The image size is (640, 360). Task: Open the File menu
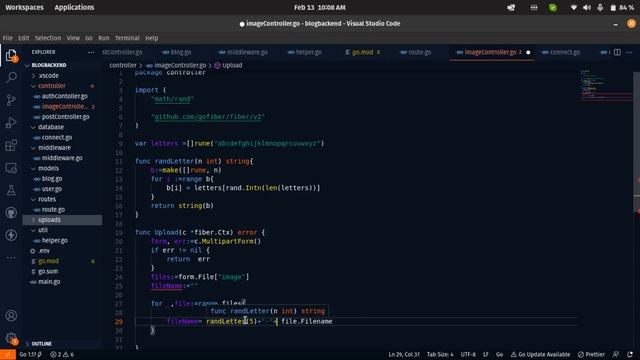8,38
